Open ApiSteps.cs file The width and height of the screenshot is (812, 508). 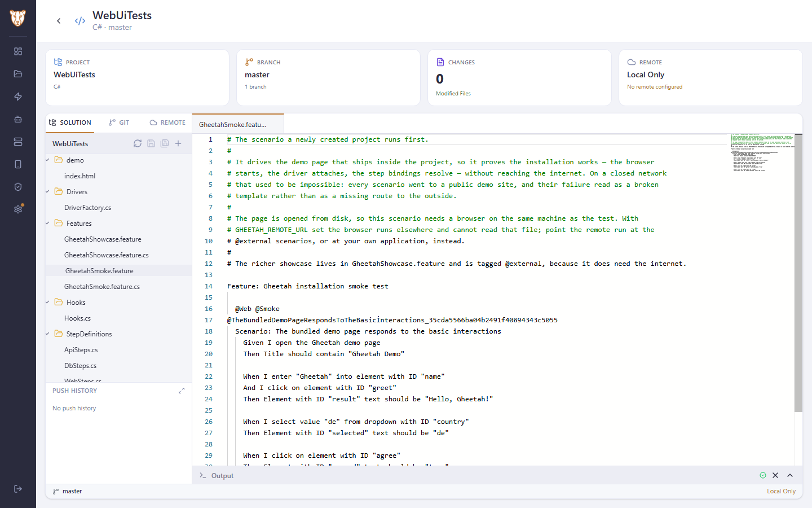pyautogui.click(x=81, y=350)
